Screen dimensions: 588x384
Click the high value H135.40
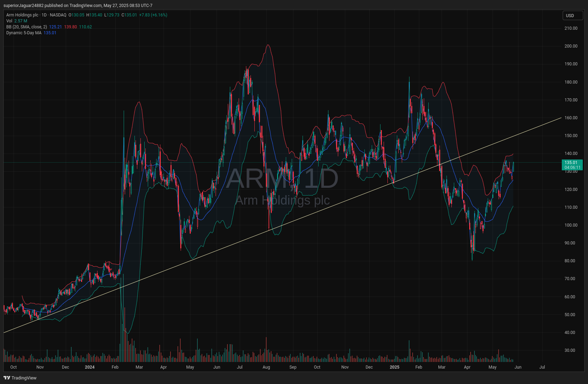click(x=94, y=15)
